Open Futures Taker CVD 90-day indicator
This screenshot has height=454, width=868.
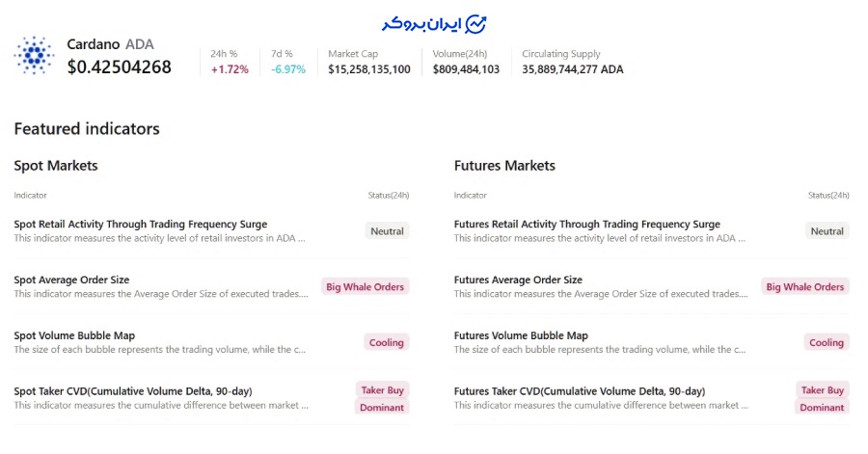(x=579, y=391)
